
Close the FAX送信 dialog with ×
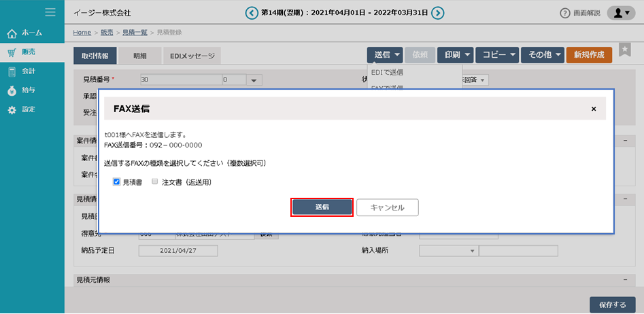[x=593, y=109]
